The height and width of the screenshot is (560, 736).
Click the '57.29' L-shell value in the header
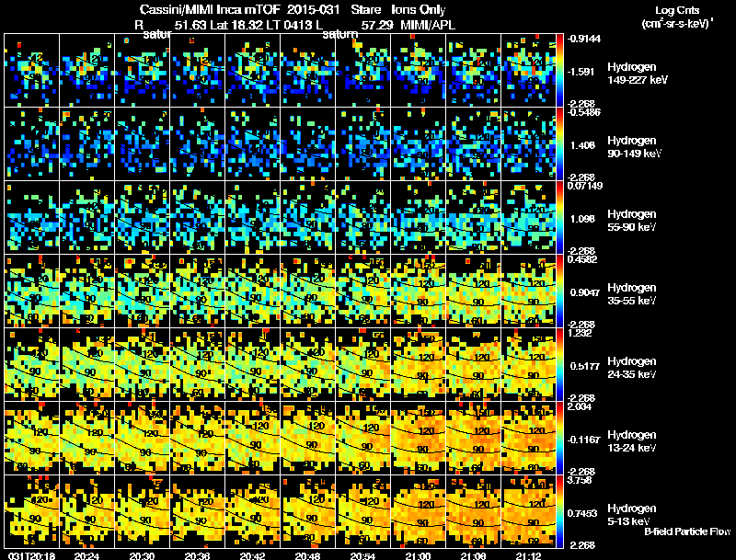coord(377,25)
